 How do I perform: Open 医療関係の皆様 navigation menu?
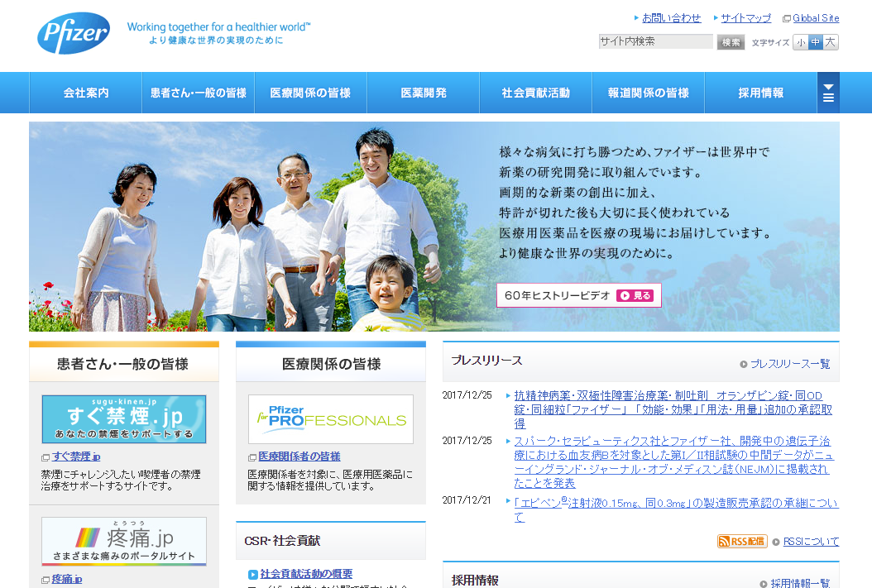pos(310,93)
